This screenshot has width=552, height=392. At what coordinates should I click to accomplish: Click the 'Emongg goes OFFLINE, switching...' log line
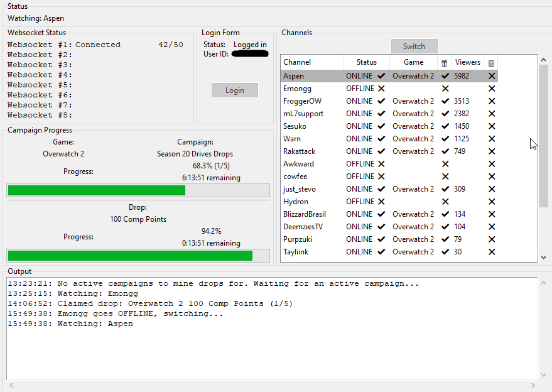click(116, 313)
